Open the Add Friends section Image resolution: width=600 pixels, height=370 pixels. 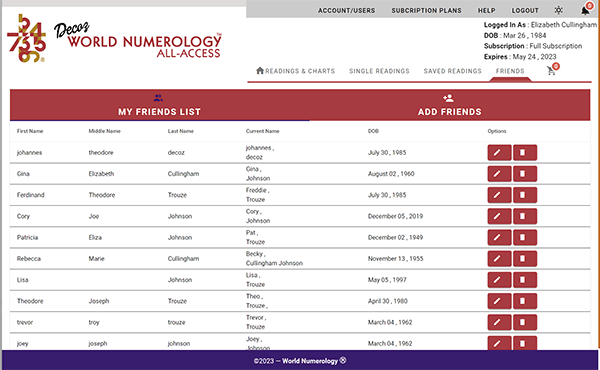[x=449, y=105]
